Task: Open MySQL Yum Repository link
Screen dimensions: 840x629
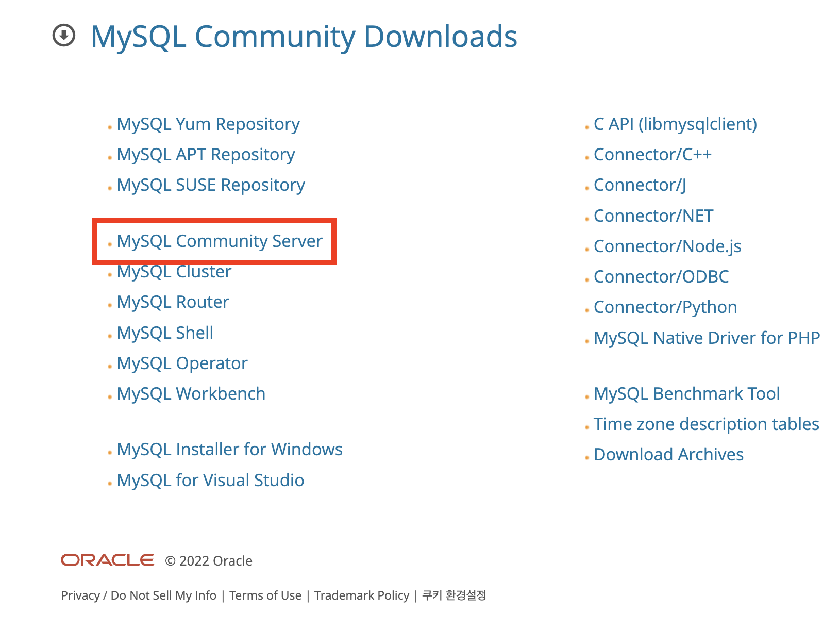Action: [208, 124]
